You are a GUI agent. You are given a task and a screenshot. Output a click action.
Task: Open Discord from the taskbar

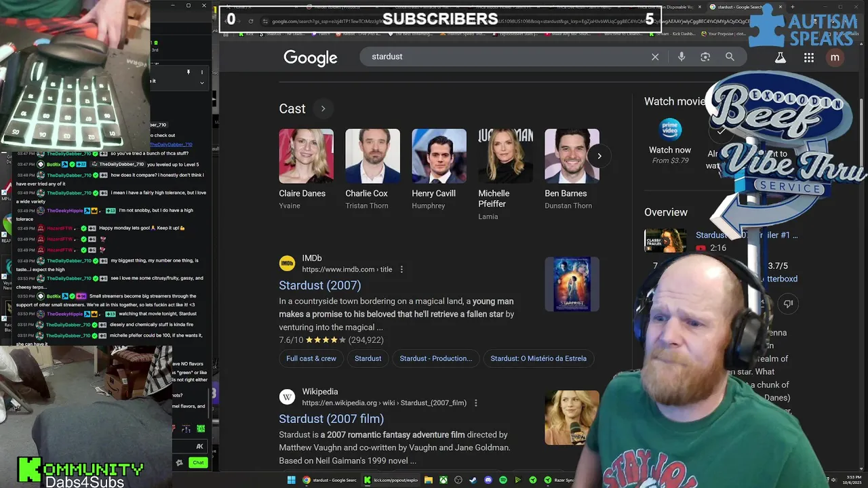click(x=488, y=480)
